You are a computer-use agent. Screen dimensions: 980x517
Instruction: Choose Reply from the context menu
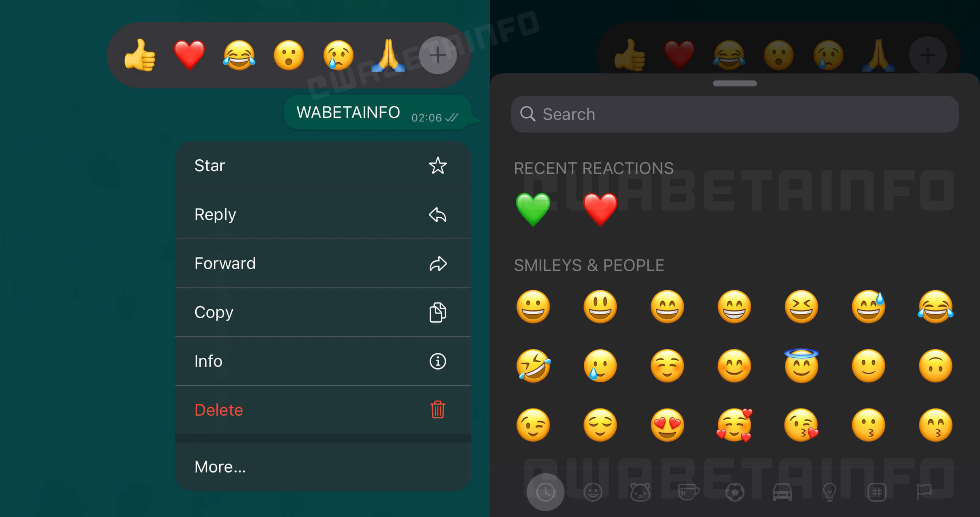point(323,215)
